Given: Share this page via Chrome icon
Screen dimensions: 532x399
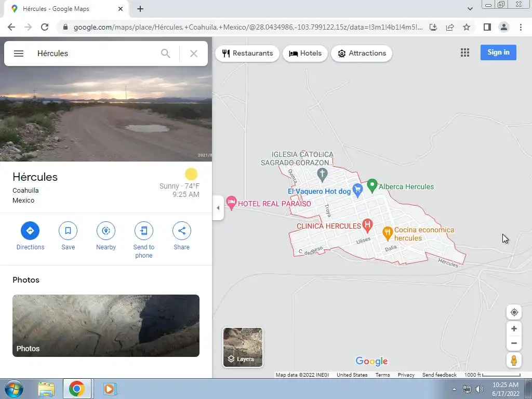Looking at the screenshot, I should click(x=450, y=27).
